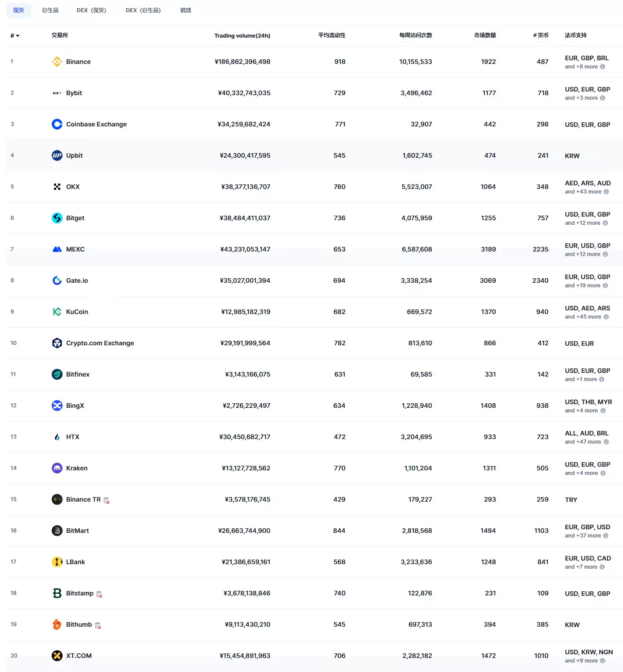Click the Bybit logo icon
The width and height of the screenshot is (623, 672).
[x=57, y=93]
